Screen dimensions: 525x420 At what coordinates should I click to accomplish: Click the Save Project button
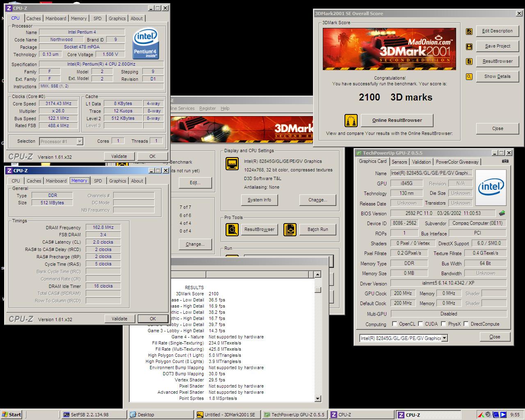(497, 46)
